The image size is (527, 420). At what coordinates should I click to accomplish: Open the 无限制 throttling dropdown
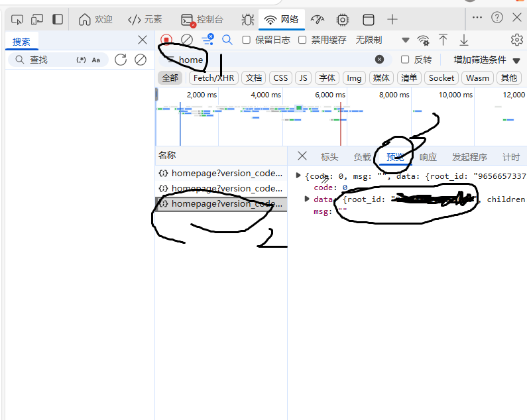click(x=382, y=40)
